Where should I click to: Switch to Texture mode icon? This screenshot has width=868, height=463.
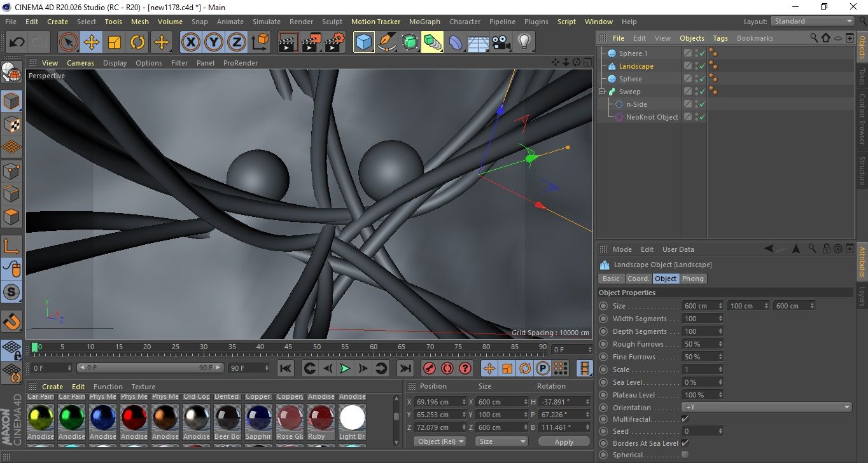tap(11, 124)
